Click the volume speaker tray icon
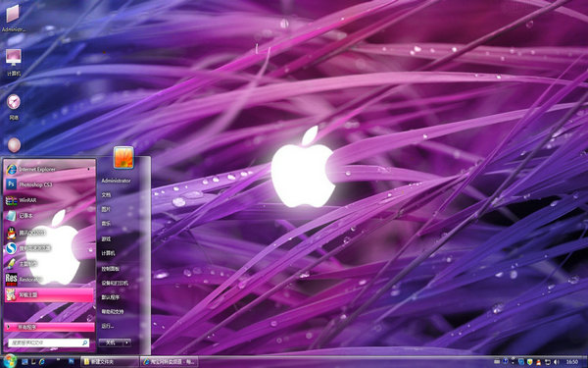Image resolution: width=588 pixels, height=368 pixels. [556, 362]
